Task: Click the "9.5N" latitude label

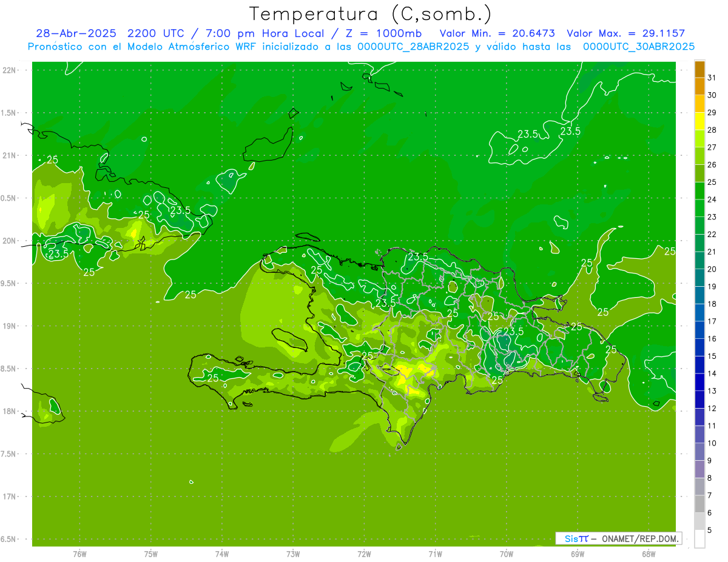Action: click(x=8, y=283)
